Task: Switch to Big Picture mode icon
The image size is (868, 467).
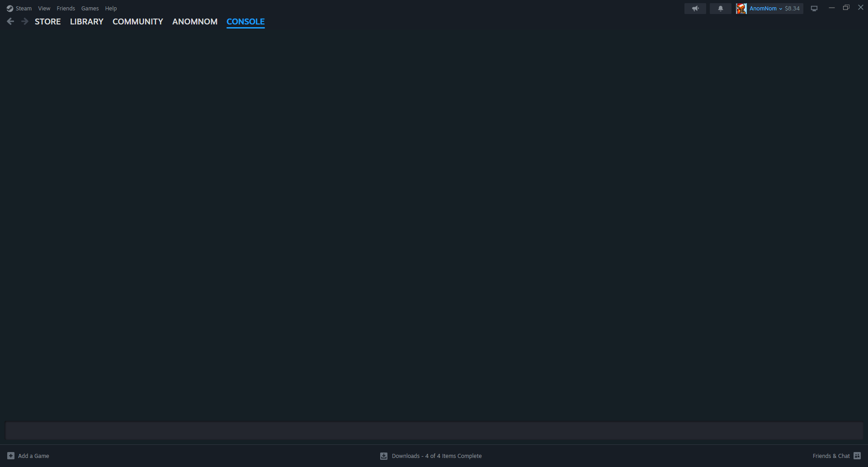Action: [x=814, y=9]
